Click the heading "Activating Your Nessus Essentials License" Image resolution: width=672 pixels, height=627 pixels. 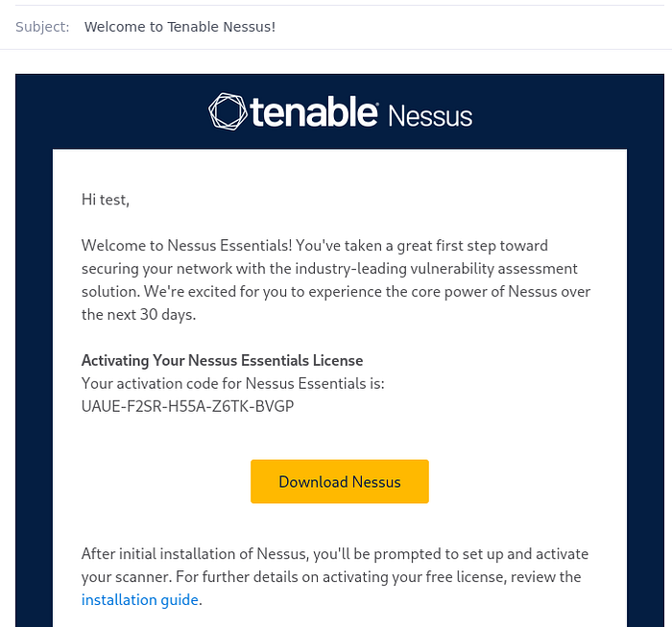click(222, 360)
